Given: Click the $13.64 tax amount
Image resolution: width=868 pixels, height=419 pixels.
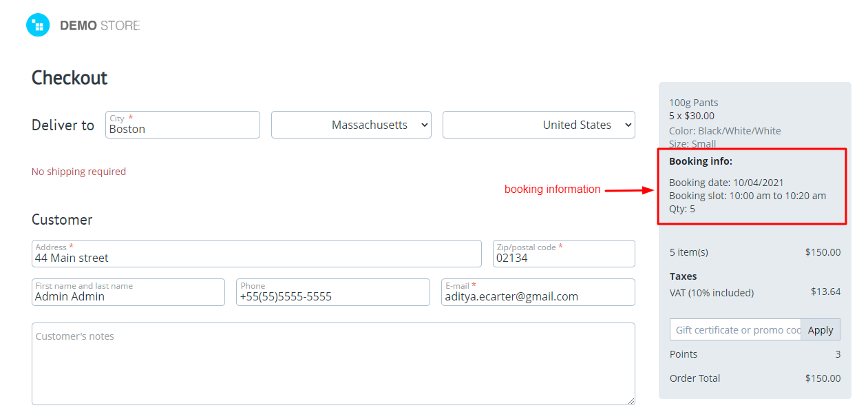Looking at the screenshot, I should pyautogui.click(x=825, y=292).
